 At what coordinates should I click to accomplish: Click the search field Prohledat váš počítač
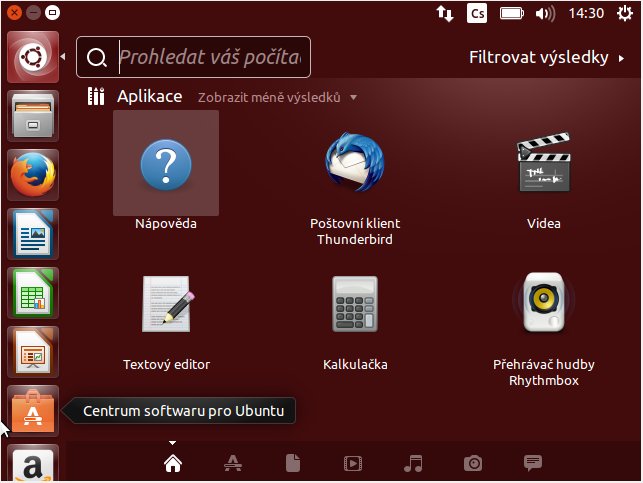click(x=194, y=57)
